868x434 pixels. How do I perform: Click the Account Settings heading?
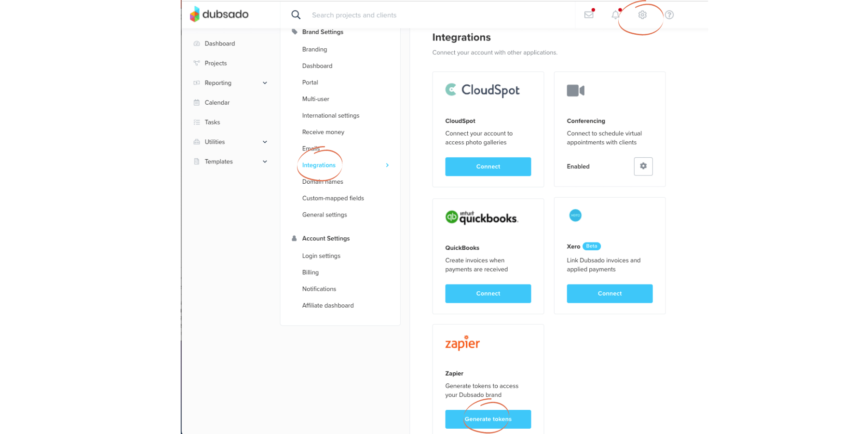(x=326, y=238)
